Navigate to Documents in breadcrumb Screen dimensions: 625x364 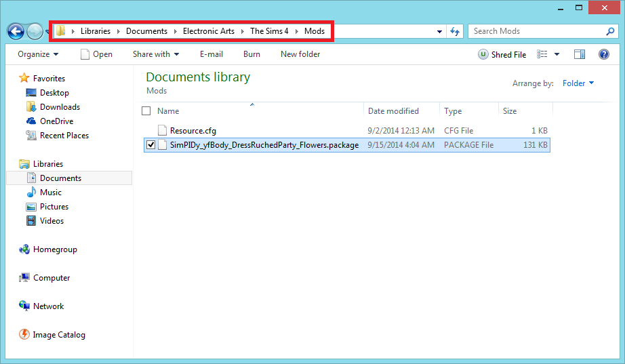tap(146, 31)
